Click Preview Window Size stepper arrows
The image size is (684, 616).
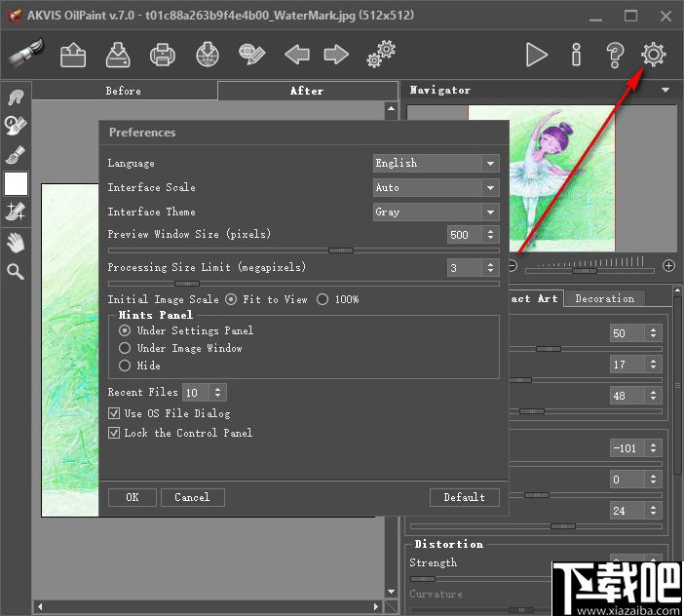490,234
